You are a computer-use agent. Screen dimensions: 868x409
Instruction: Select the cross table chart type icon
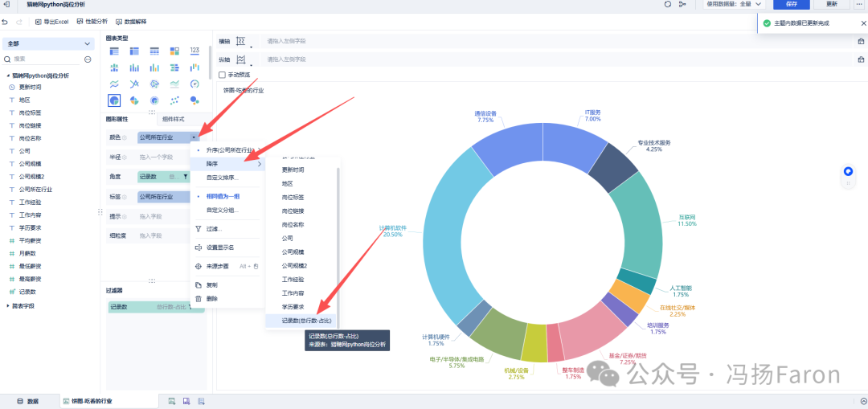click(x=134, y=51)
